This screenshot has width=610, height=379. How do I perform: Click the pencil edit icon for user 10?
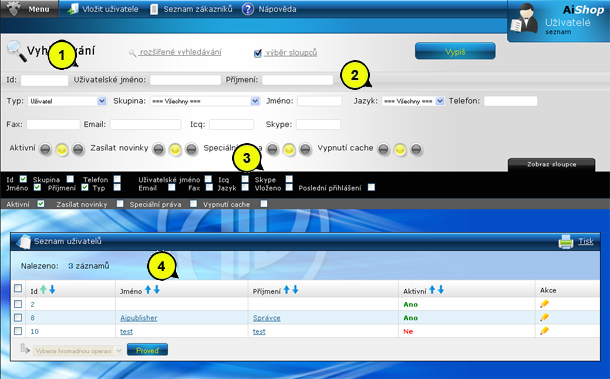544,331
